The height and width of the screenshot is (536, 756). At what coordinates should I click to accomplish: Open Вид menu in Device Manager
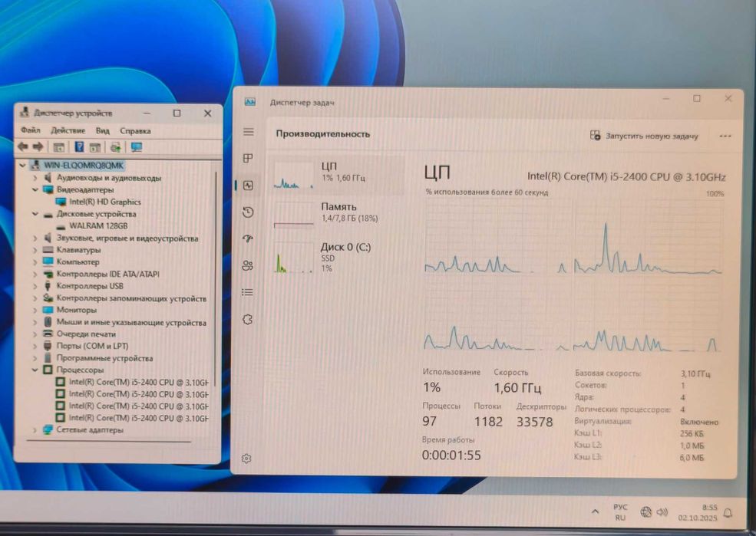102,130
